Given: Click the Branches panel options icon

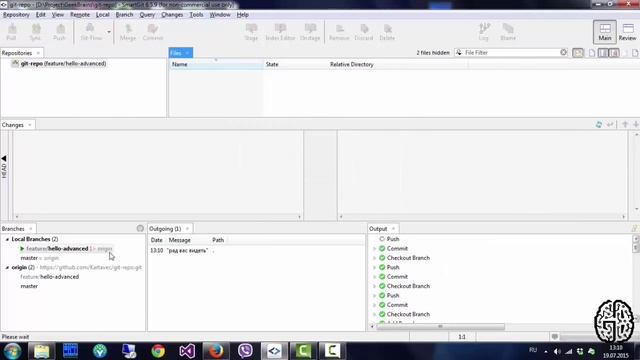Looking at the screenshot, I should [140, 229].
